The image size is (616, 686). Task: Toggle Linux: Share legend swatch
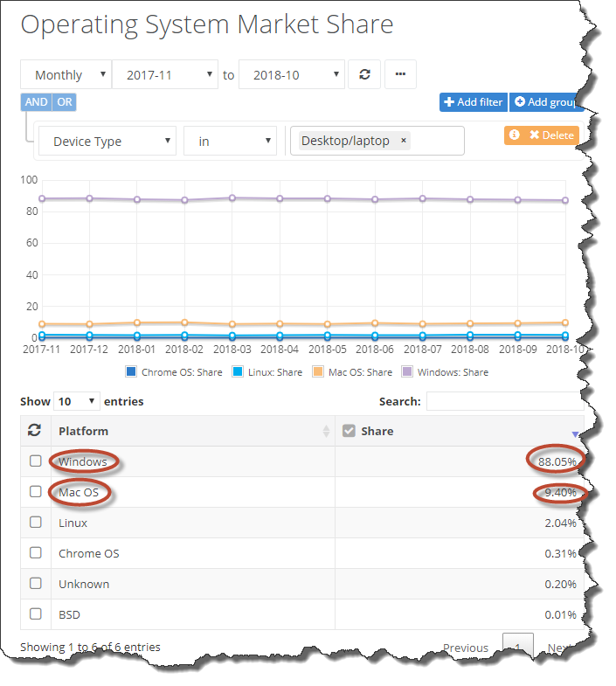[238, 372]
